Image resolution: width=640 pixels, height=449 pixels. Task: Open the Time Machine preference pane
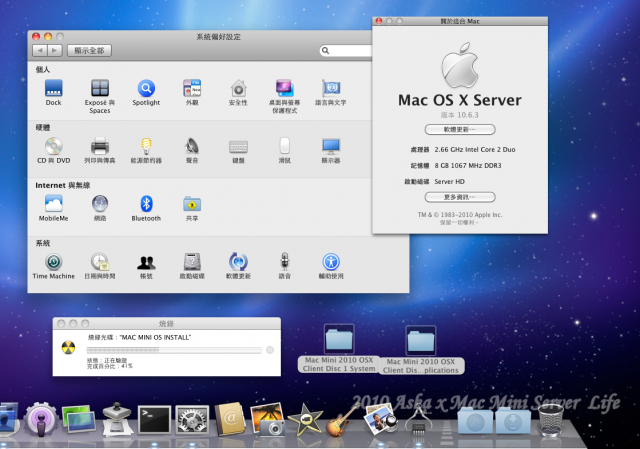point(53,266)
